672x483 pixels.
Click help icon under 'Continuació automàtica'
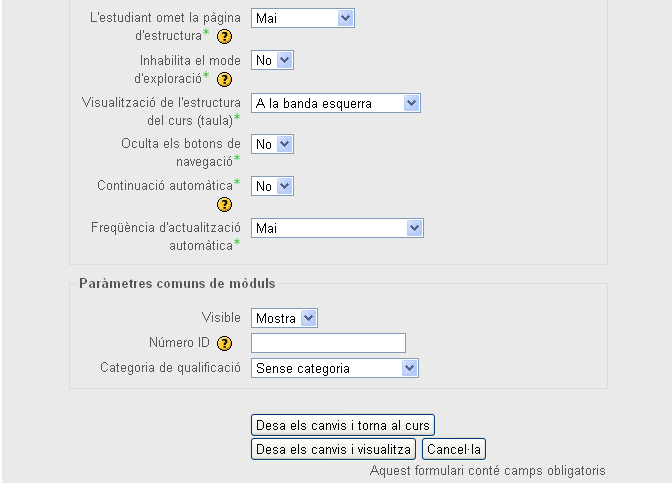224,204
